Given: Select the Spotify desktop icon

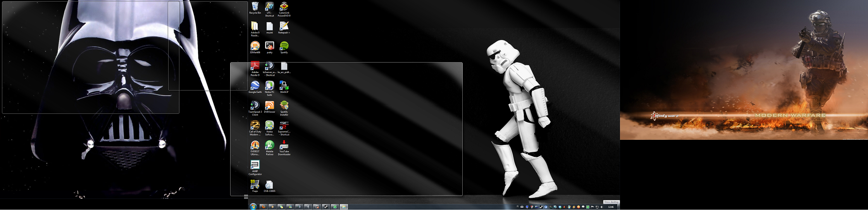Looking at the screenshot, I should tap(284, 46).
